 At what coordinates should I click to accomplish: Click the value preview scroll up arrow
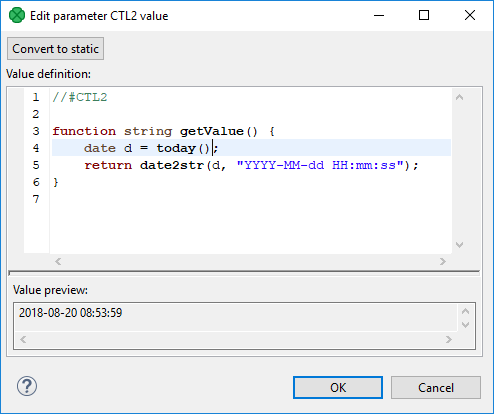[x=466, y=311]
